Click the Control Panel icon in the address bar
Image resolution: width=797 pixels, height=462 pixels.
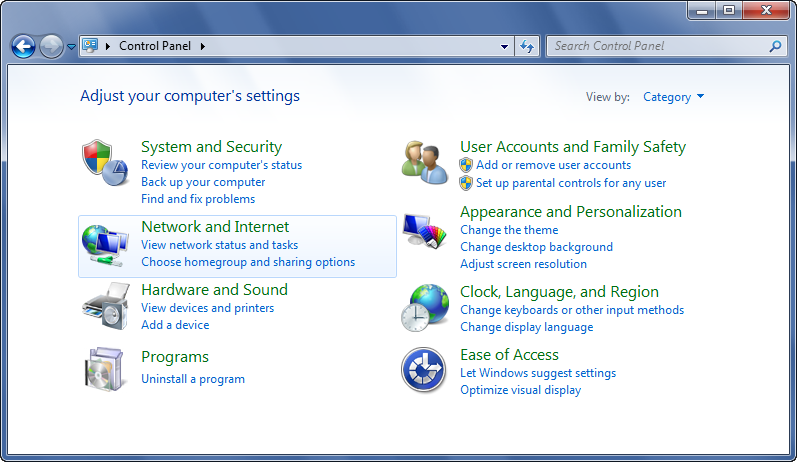click(x=90, y=46)
